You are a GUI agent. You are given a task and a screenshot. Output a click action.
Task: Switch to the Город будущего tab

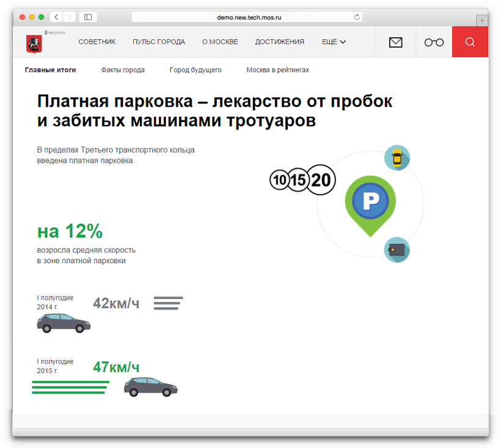click(196, 70)
